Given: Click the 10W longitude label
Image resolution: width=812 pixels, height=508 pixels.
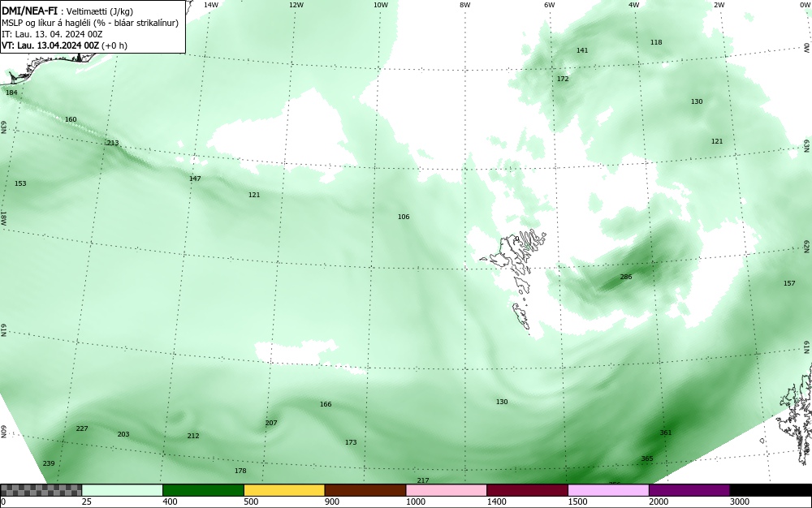Looking at the screenshot, I should point(381,5).
